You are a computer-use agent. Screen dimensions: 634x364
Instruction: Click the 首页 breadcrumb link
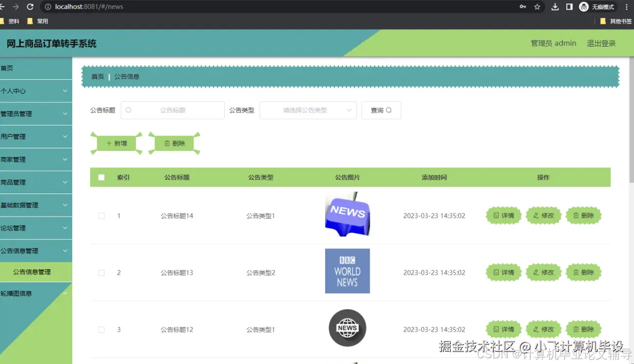(97, 77)
